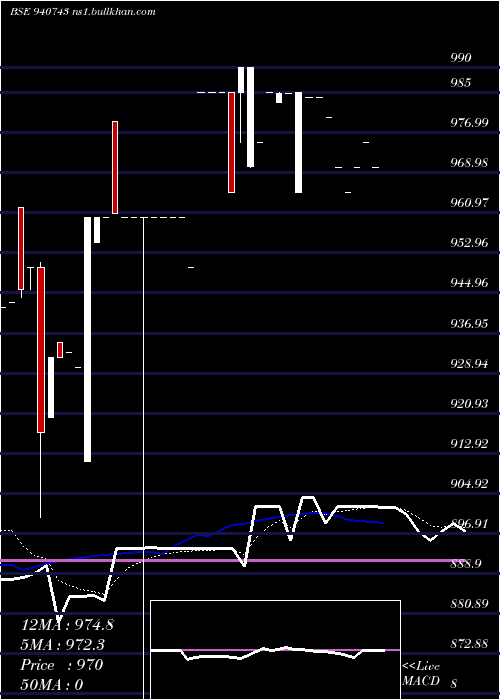The width and height of the screenshot is (500, 700).
Task: Click the 872.88 price level label
Action: click(x=469, y=645)
